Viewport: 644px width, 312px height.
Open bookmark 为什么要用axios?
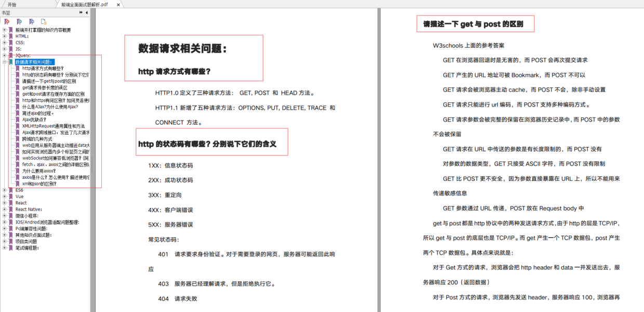38,171
